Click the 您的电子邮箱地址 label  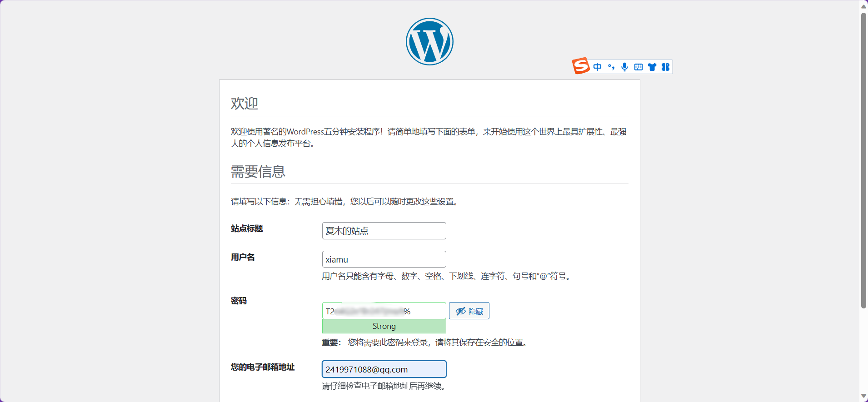[x=263, y=367]
